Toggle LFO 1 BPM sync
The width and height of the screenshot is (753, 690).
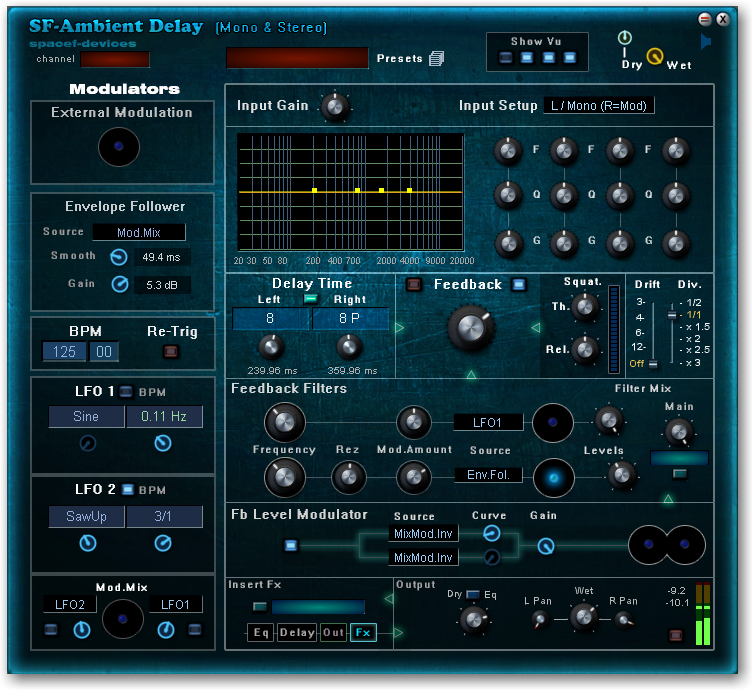(126, 391)
